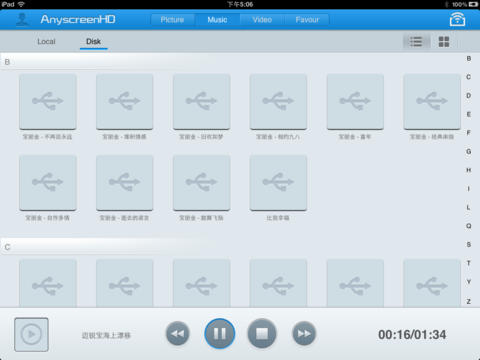Play fourth USB track in section B
The image size is (480, 360).
tap(278, 101)
